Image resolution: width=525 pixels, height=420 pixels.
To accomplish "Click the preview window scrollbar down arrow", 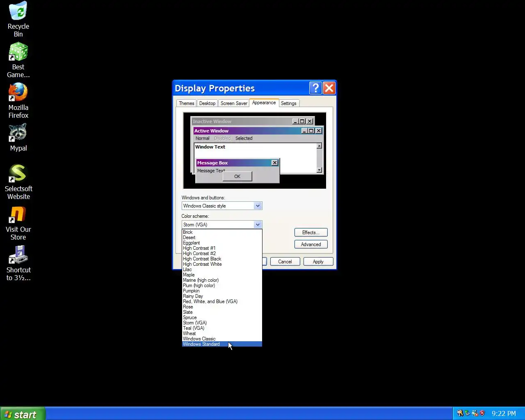I will pos(319,170).
